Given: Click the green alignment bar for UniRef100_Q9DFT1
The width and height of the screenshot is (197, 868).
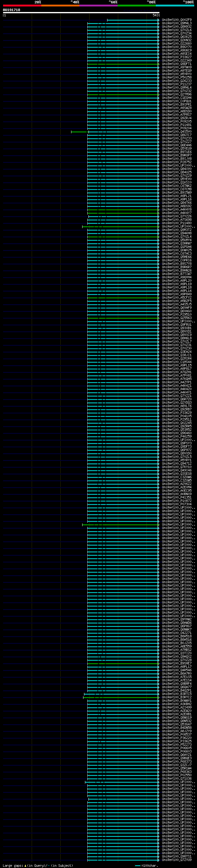Looking at the screenshot, I should (123, 64).
